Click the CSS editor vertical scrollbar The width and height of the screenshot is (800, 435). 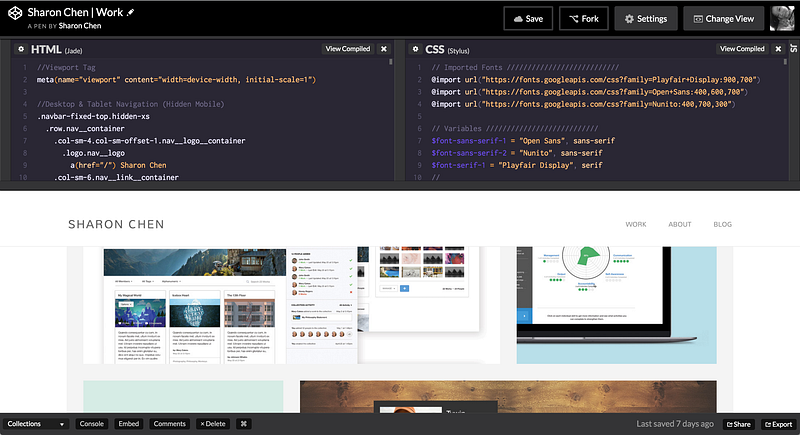[x=785, y=62]
